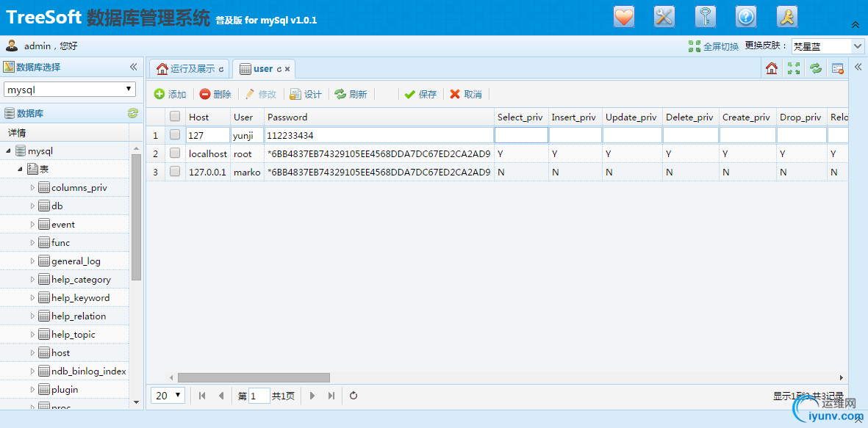Click the green fullscreen arrows icon in tab bar
This screenshot has width=868, height=428.
[794, 68]
